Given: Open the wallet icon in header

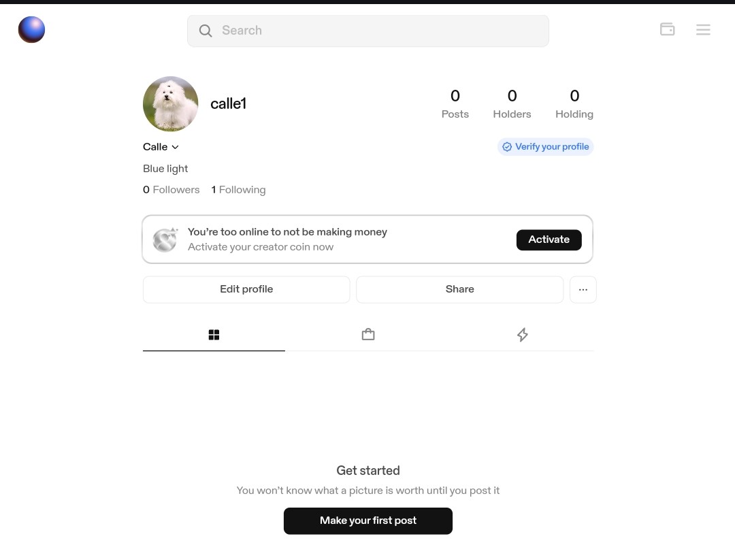Looking at the screenshot, I should (667, 29).
